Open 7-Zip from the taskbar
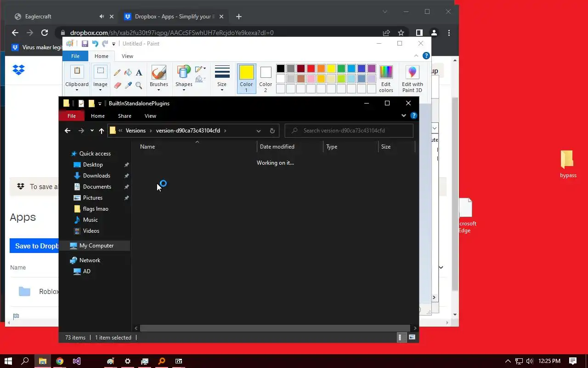The height and width of the screenshot is (368, 588). (x=179, y=361)
